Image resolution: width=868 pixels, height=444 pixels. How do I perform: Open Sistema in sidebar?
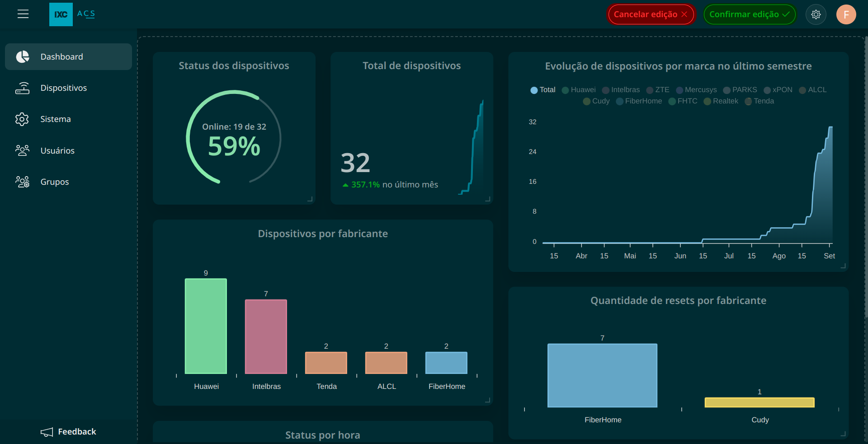click(x=68, y=119)
